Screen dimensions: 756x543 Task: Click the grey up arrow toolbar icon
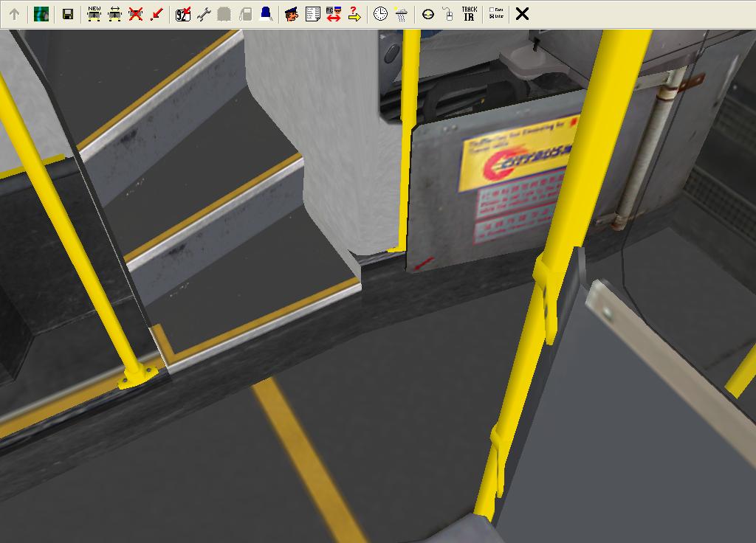click(14, 14)
